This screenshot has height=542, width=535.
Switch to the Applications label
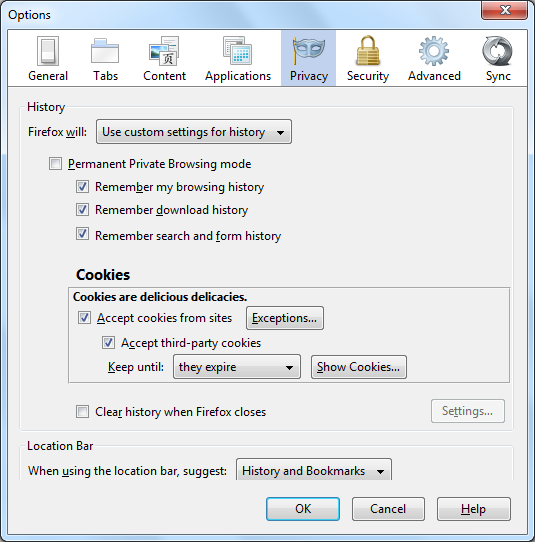tap(238, 76)
